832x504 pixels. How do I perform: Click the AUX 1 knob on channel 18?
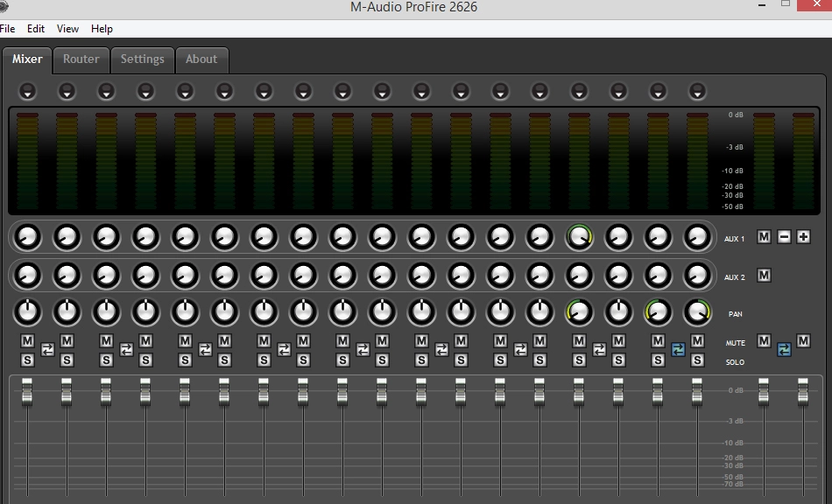tap(697, 237)
